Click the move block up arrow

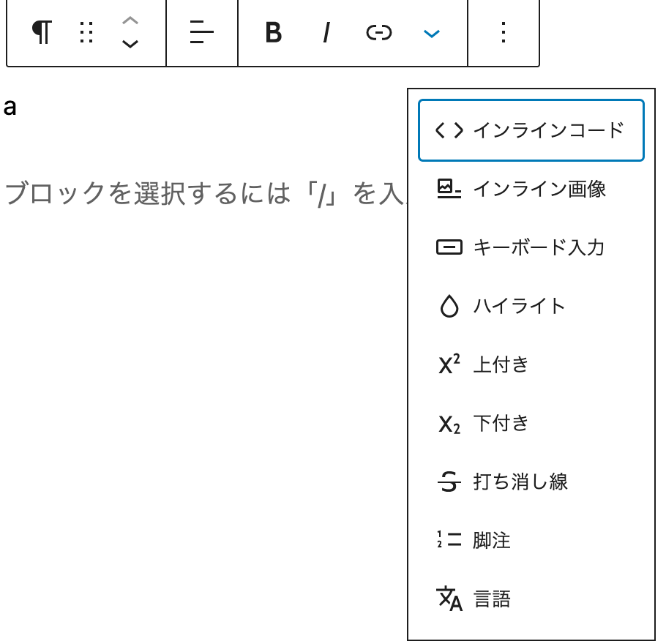pyautogui.click(x=130, y=22)
